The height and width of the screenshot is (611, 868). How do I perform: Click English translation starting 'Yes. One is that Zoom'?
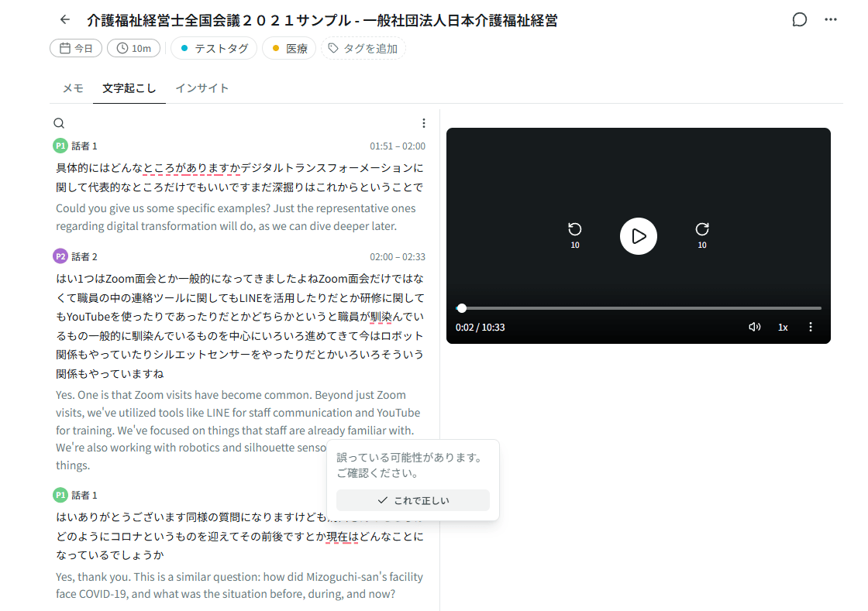238,431
